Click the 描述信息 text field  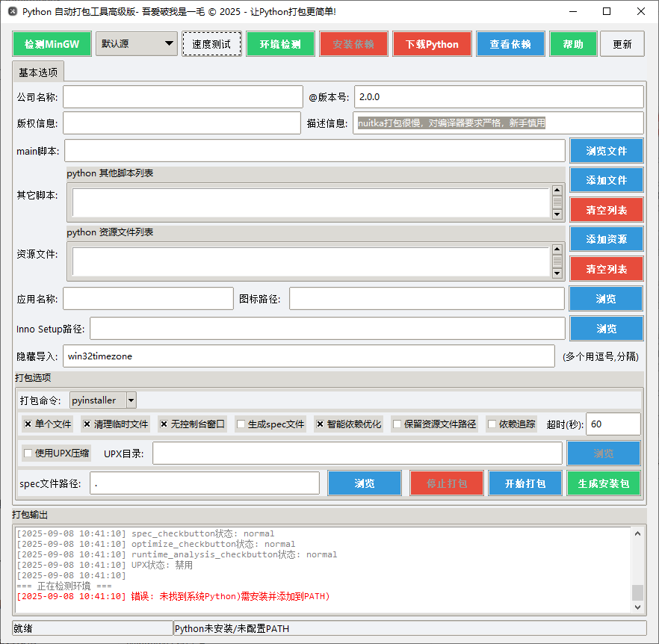(x=498, y=123)
